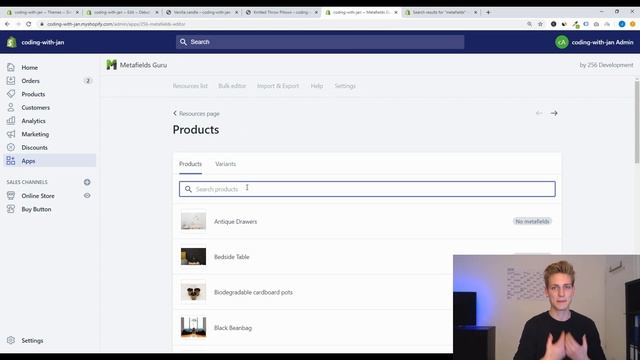Bookmark page with the star icon
The image size is (640, 360).
pos(540,24)
